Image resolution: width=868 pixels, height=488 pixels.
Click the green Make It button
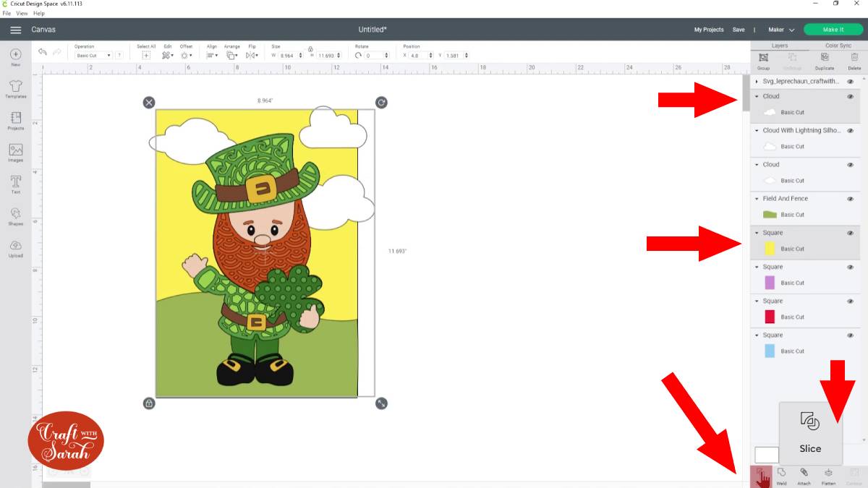pyautogui.click(x=833, y=30)
